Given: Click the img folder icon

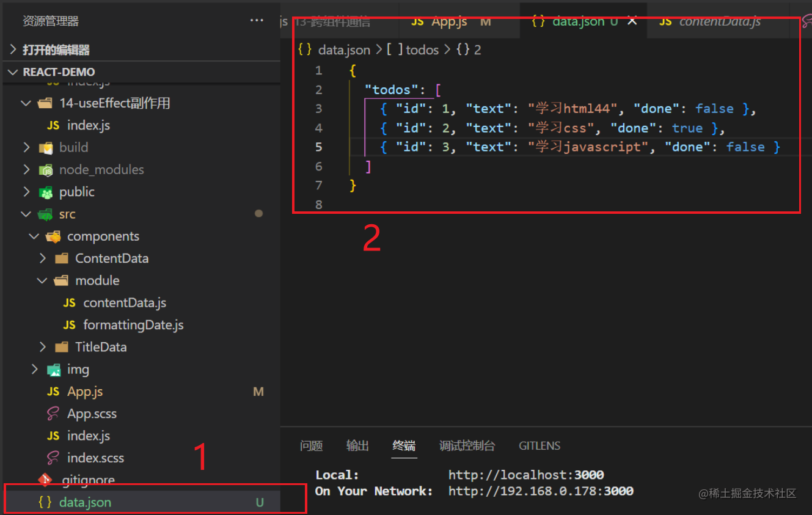Looking at the screenshot, I should pyautogui.click(x=54, y=369).
